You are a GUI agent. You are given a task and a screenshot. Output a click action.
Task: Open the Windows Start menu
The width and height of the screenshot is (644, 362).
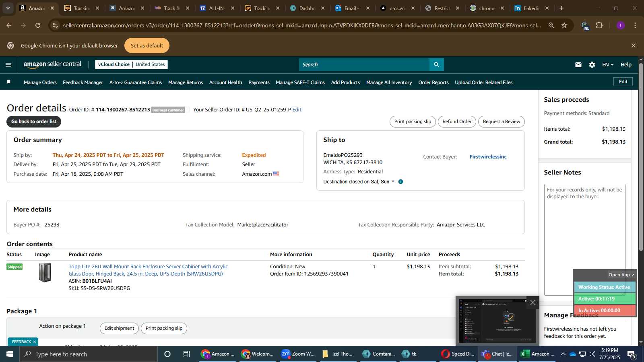[x=10, y=354]
